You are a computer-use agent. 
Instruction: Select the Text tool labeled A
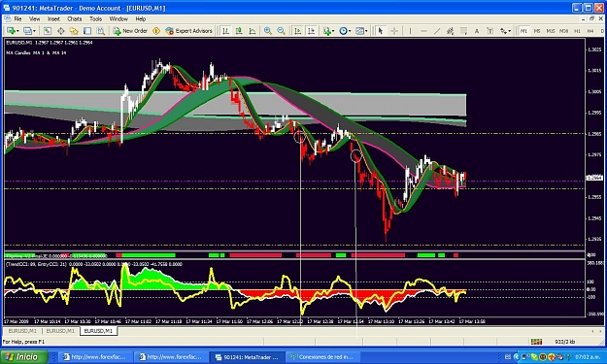[x=477, y=31]
